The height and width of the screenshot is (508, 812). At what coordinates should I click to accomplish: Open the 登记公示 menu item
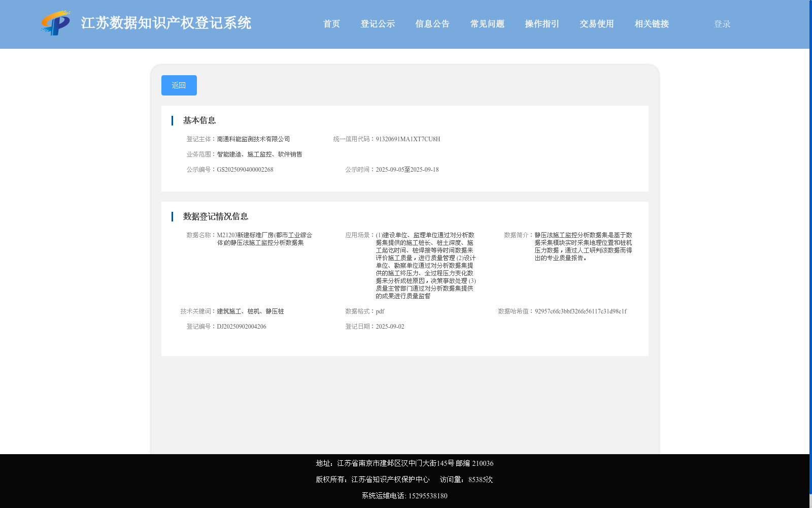coord(378,24)
